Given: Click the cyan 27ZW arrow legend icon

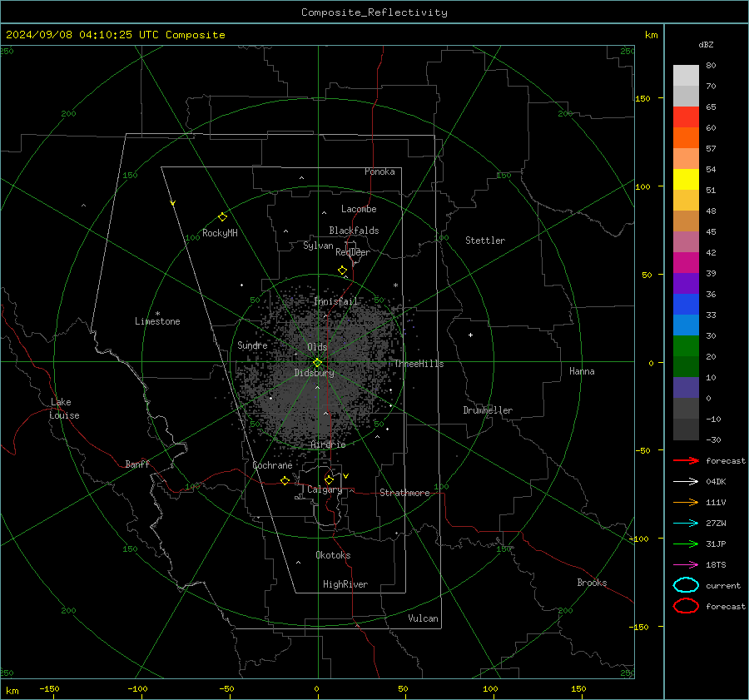Looking at the screenshot, I should [686, 523].
